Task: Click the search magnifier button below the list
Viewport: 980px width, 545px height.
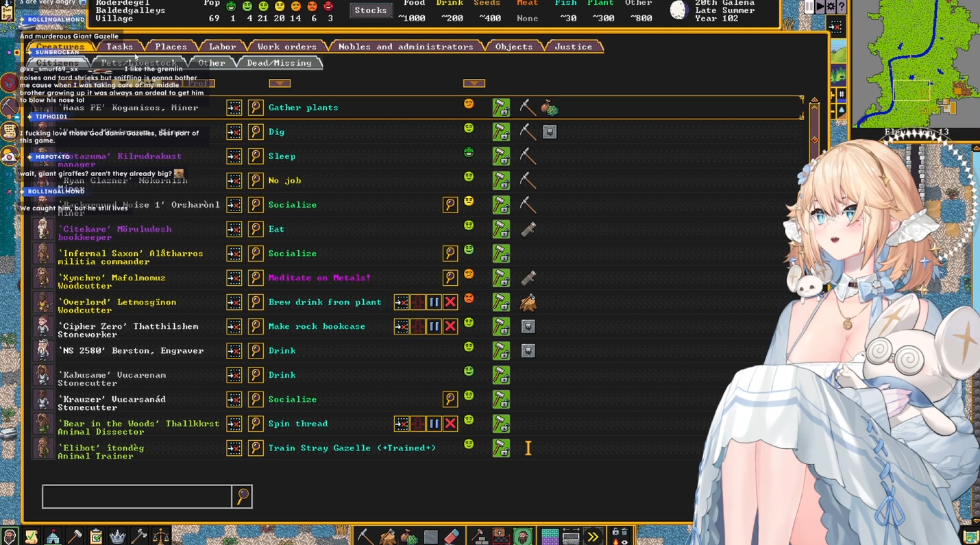Action: 243,496
